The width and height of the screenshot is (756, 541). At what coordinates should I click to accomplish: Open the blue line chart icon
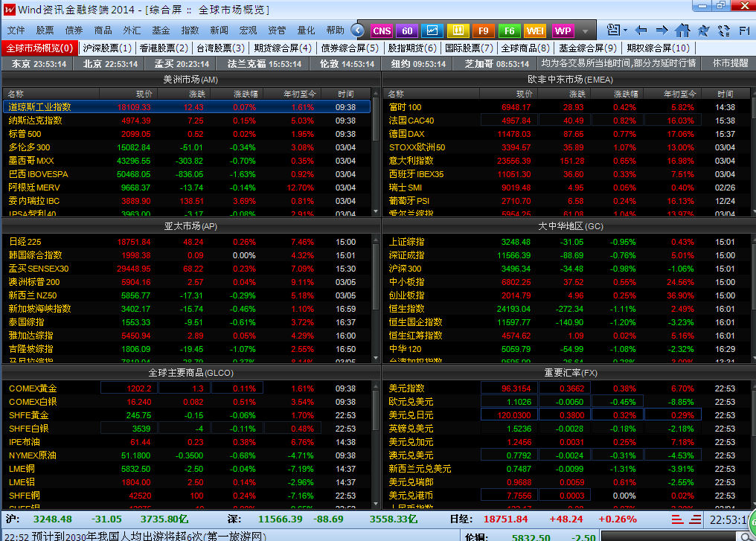432,31
